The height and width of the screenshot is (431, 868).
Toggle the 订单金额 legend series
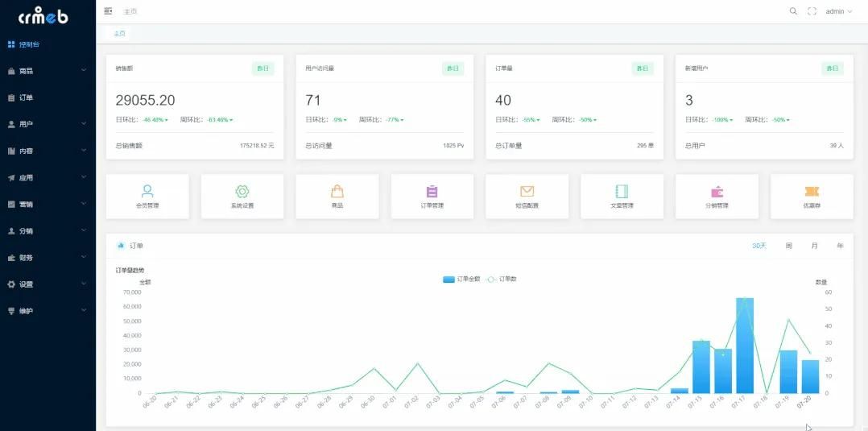(461, 280)
